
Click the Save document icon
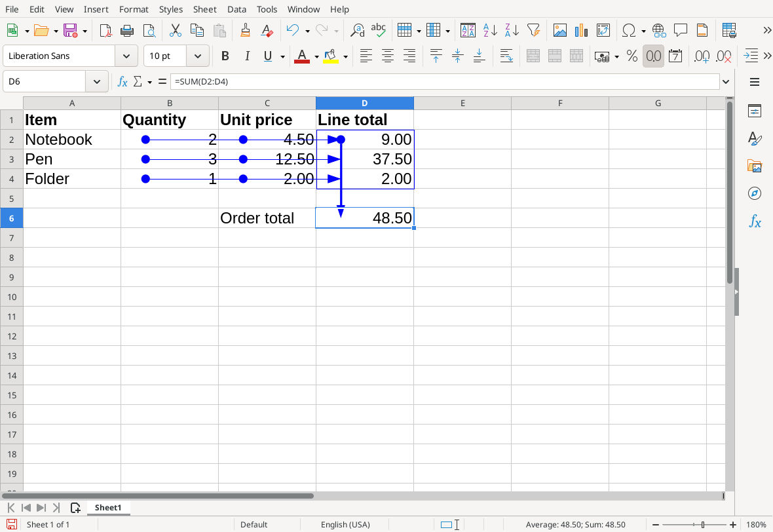(71, 31)
